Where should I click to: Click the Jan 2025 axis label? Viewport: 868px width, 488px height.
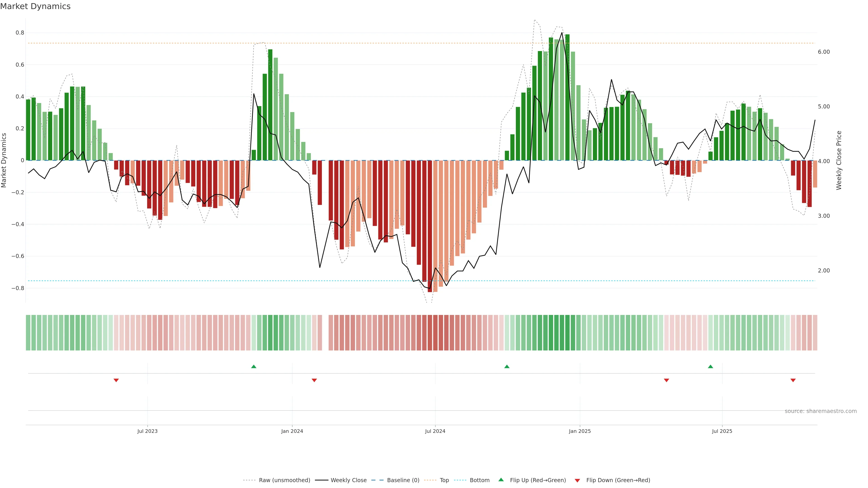coord(580,431)
